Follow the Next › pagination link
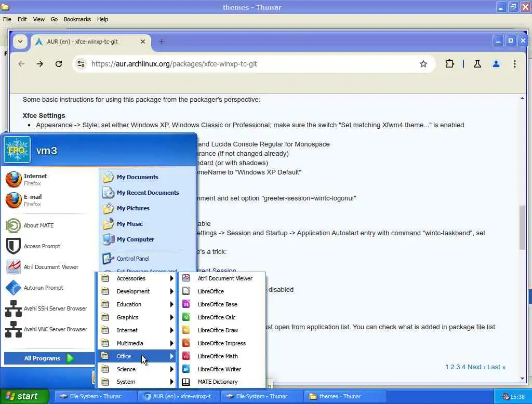 pos(476,367)
